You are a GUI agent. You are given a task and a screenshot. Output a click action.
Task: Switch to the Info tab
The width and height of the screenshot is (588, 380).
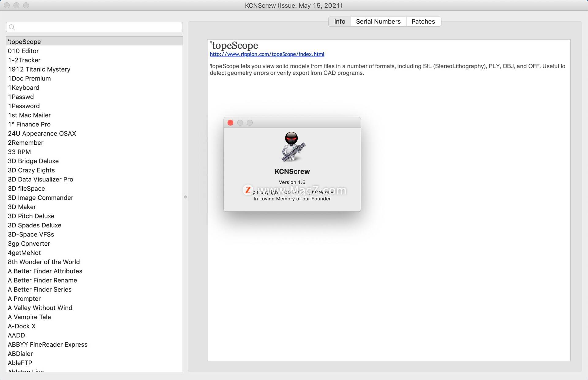(340, 21)
